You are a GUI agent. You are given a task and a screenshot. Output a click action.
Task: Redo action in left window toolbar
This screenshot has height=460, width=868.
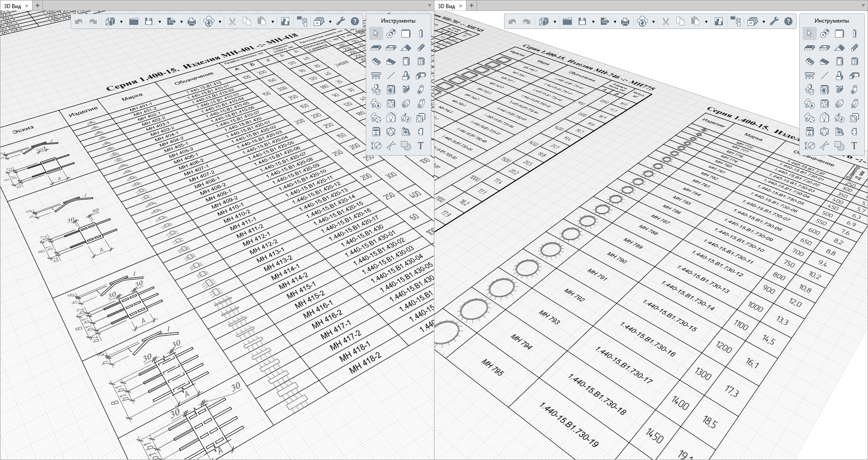click(93, 21)
